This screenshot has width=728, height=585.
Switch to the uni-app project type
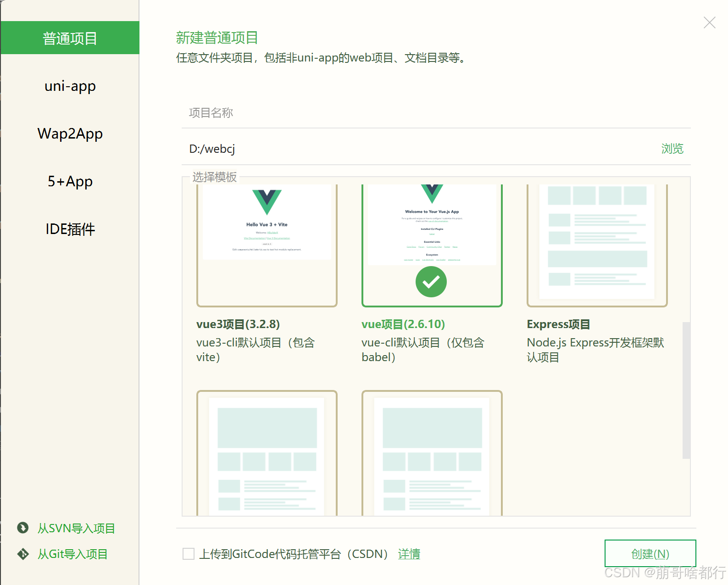70,86
